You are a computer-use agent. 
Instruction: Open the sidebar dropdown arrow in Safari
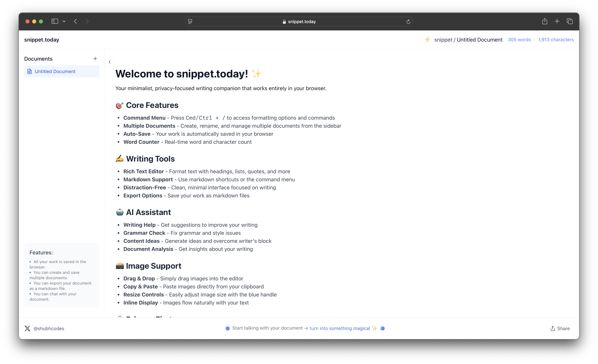pyautogui.click(x=64, y=21)
